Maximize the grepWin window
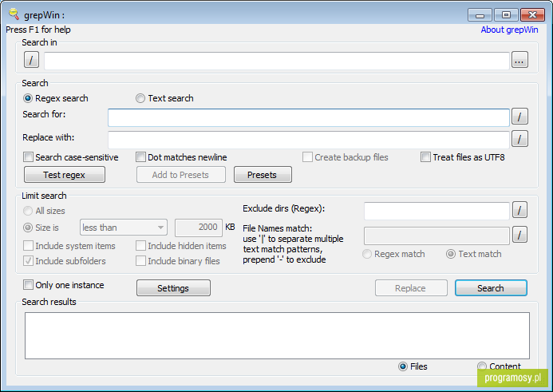The image size is (553, 392). pos(506,15)
